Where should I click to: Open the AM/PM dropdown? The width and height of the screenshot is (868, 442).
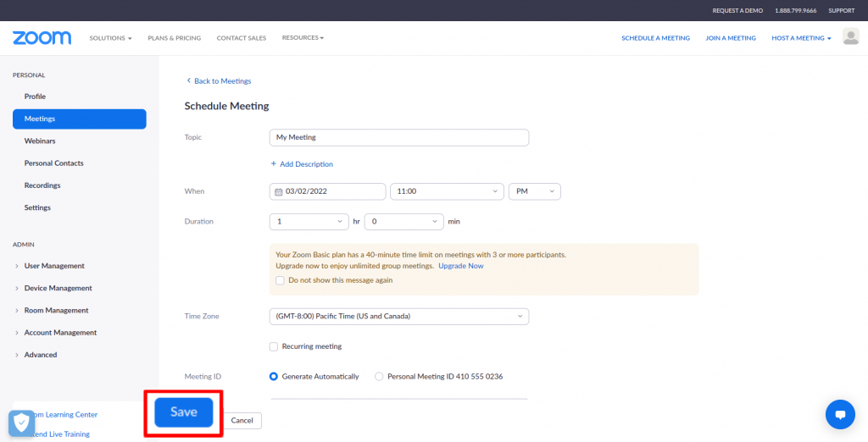534,192
